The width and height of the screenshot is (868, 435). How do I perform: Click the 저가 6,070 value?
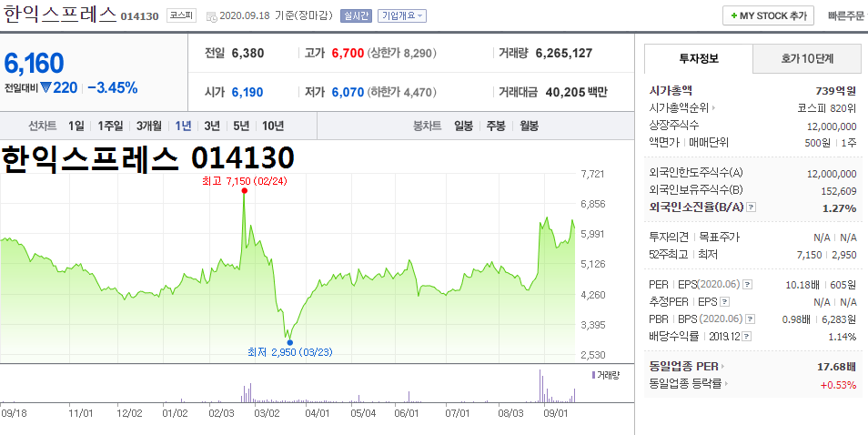pos(348,93)
